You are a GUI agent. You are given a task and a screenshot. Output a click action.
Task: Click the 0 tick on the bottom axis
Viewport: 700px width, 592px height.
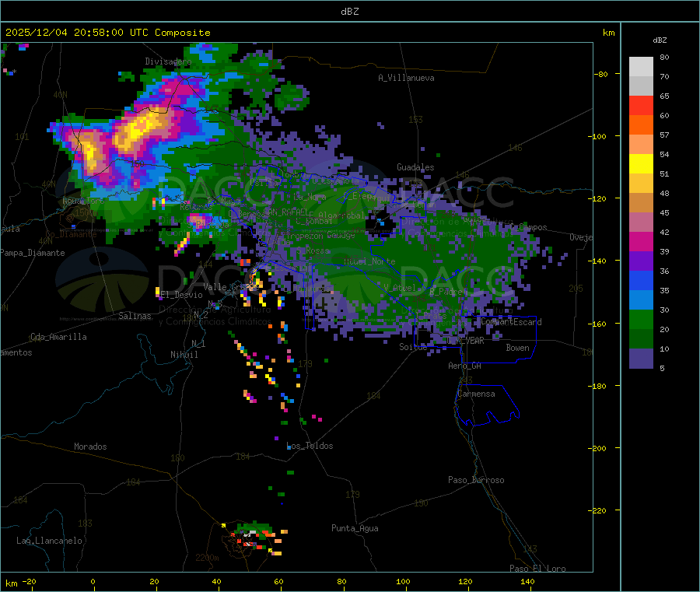point(93,581)
